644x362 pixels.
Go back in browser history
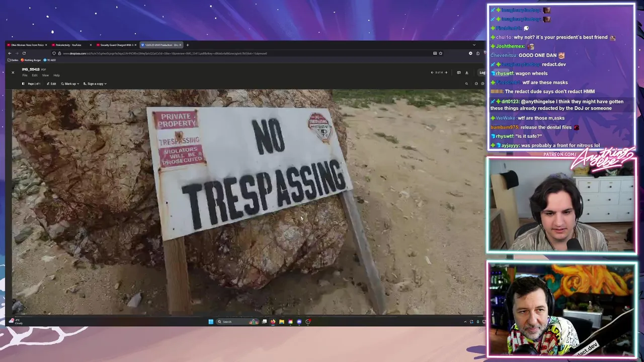(10, 53)
